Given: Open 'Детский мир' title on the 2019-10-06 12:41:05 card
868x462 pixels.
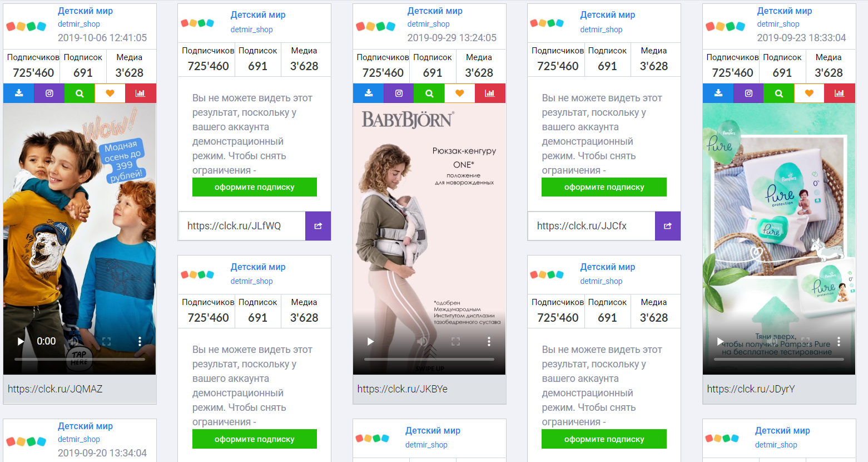Looking at the screenshot, I should point(86,11).
